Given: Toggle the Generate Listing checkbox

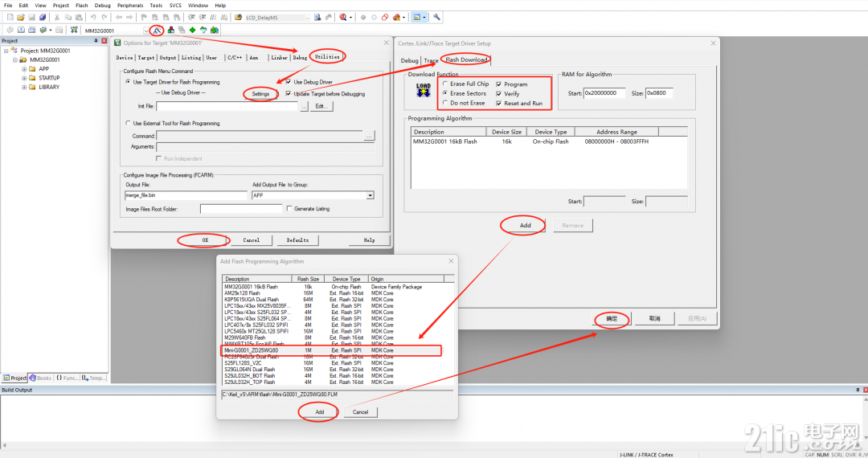Looking at the screenshot, I should (x=289, y=209).
